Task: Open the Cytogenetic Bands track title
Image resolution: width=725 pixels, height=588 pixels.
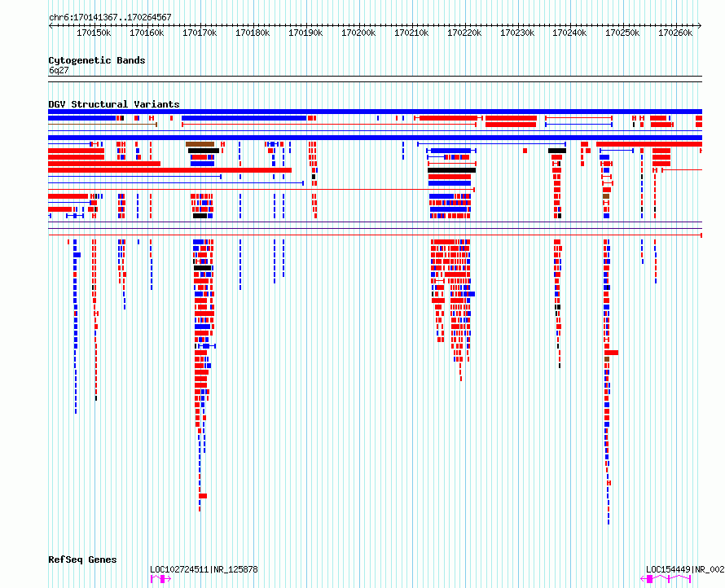Action: 97,60
